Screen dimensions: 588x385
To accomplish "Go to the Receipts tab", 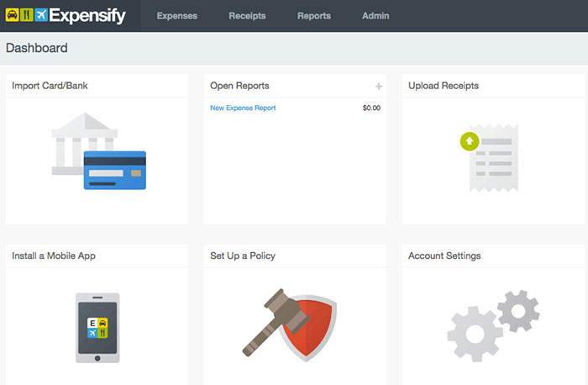I will pos(247,16).
